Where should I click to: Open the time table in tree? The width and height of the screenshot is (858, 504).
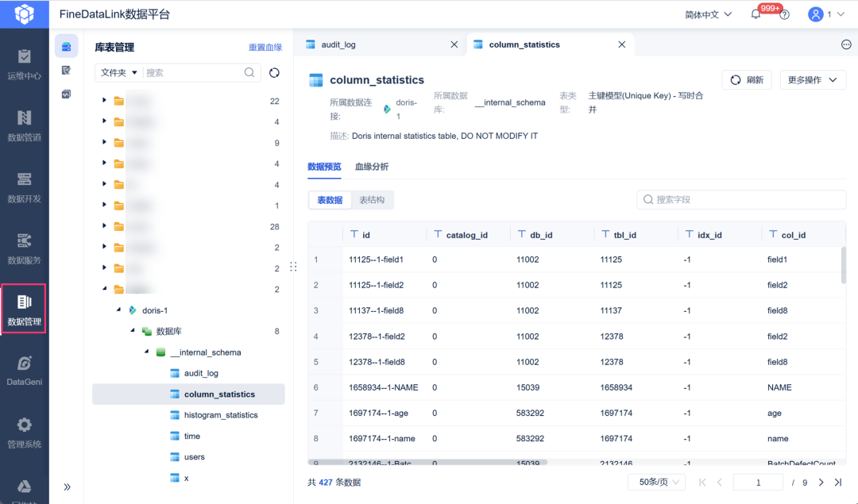coord(191,437)
